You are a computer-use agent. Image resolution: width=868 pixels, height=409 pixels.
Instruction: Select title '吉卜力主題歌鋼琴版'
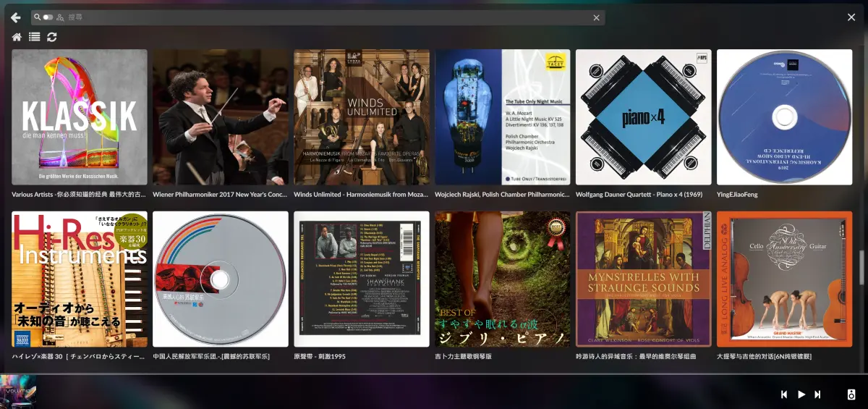[464, 357]
